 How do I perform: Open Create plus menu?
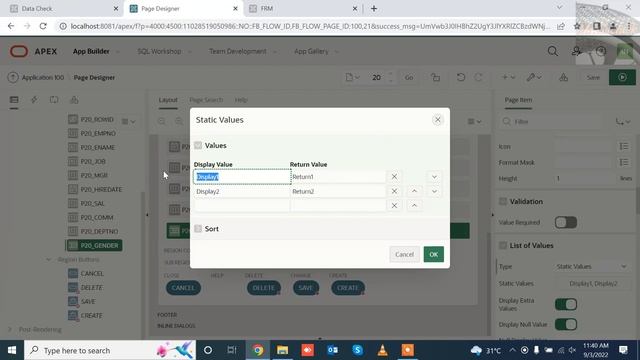508,78
